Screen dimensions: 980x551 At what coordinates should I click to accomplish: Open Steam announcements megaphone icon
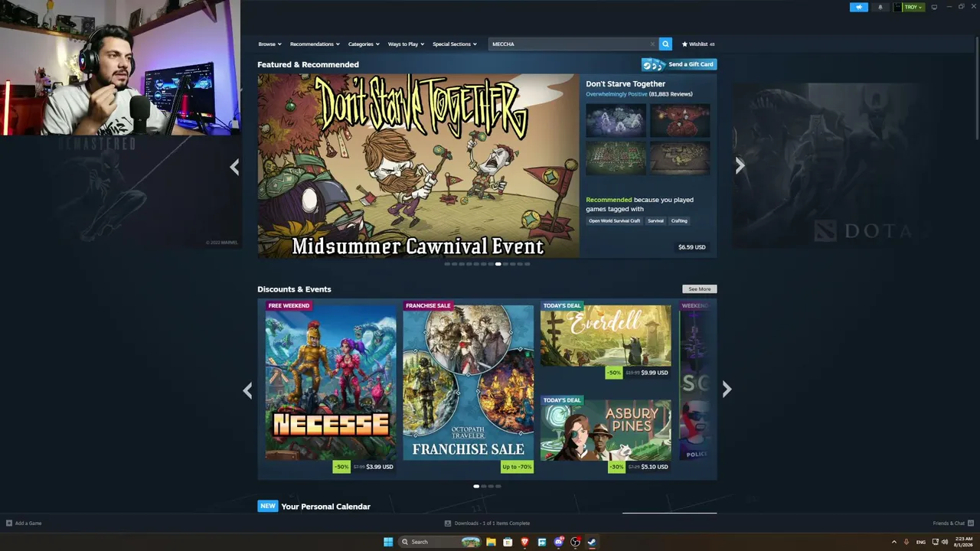[858, 7]
